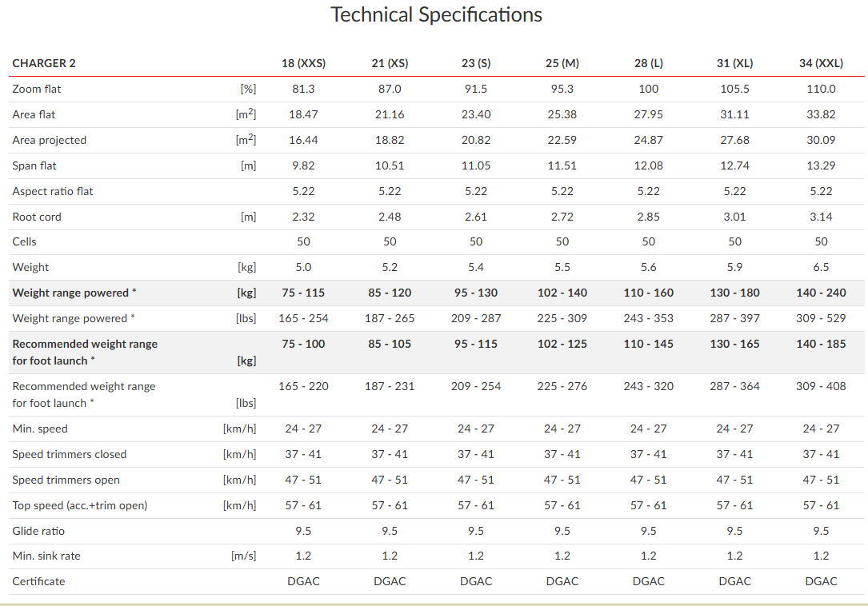This screenshot has width=868, height=606.
Task: Click the Root cord row label
Action: (x=37, y=217)
